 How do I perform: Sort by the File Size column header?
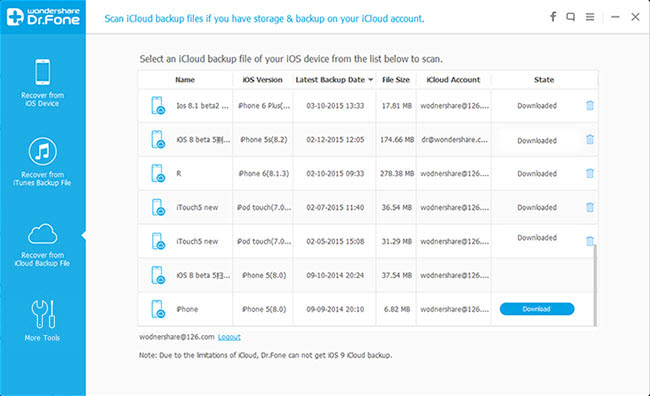[396, 80]
